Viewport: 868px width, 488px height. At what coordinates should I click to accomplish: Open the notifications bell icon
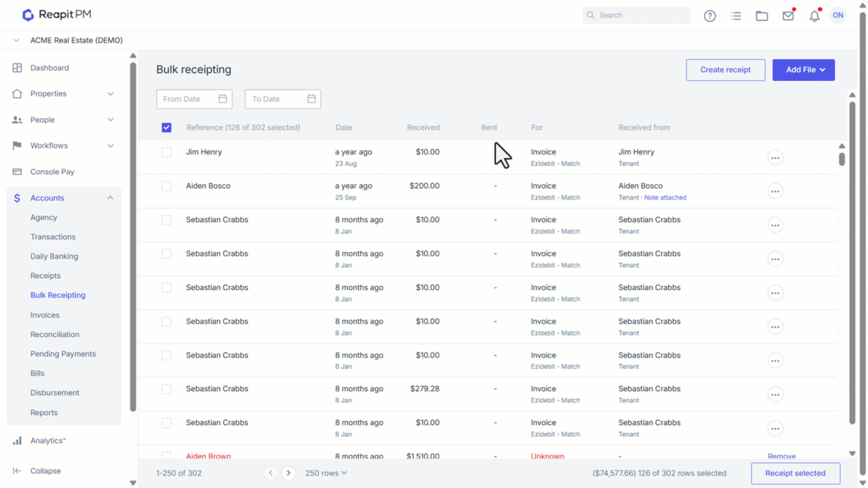pyautogui.click(x=815, y=16)
